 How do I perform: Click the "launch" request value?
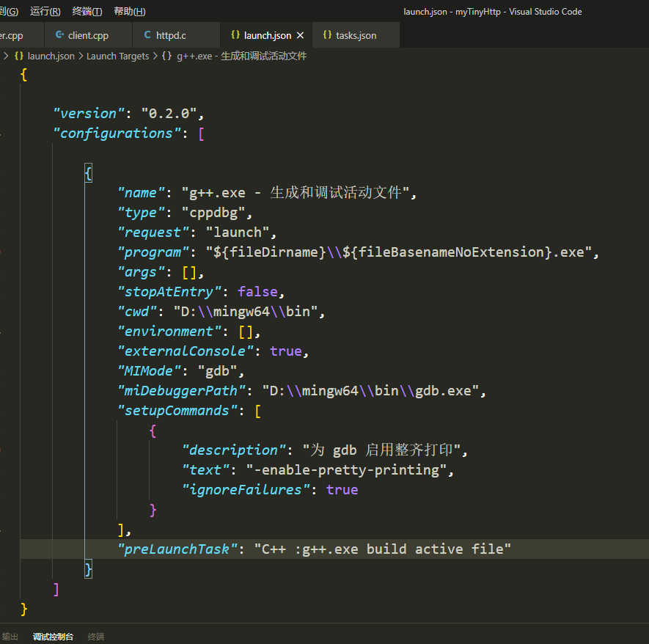click(238, 233)
